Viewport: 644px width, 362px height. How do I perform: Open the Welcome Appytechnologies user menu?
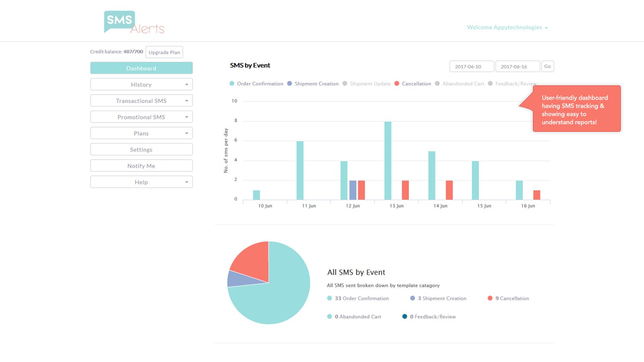point(507,27)
